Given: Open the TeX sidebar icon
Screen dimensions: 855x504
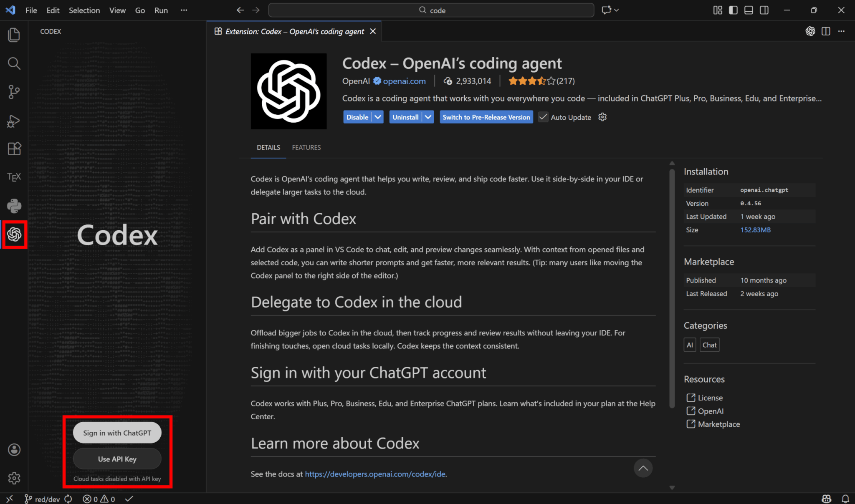Looking at the screenshot, I should click(x=14, y=177).
